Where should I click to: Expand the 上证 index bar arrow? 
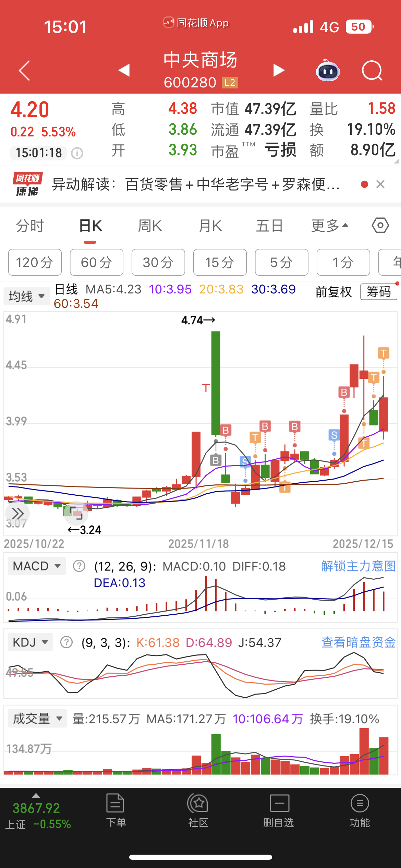[36, 796]
